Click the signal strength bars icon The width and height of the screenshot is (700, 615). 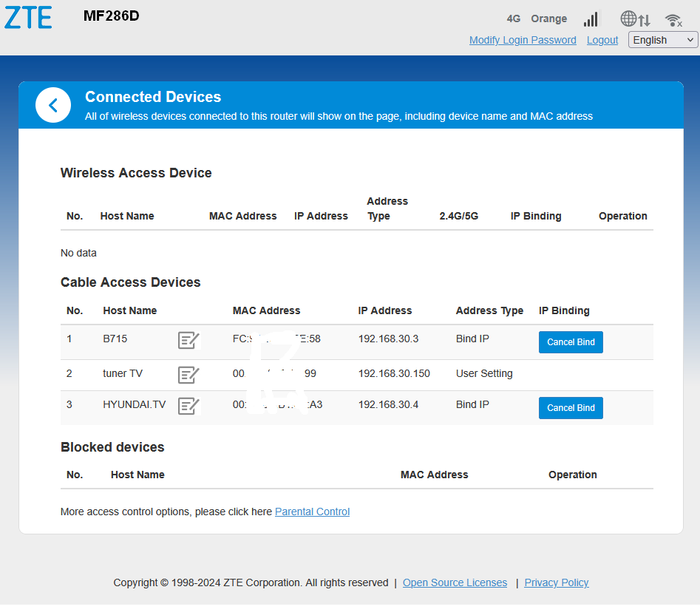click(x=591, y=19)
